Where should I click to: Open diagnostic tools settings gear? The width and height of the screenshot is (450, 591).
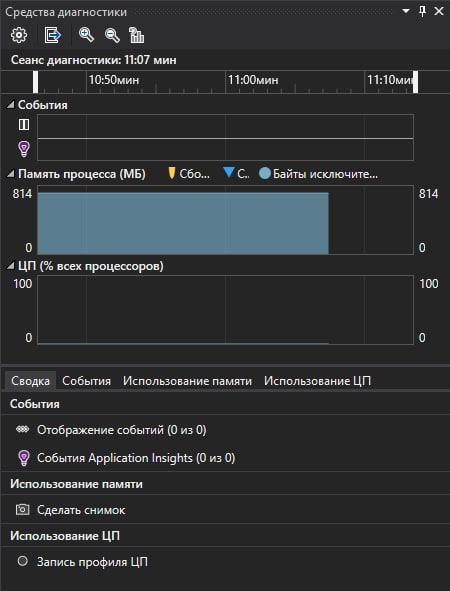[x=19, y=35]
